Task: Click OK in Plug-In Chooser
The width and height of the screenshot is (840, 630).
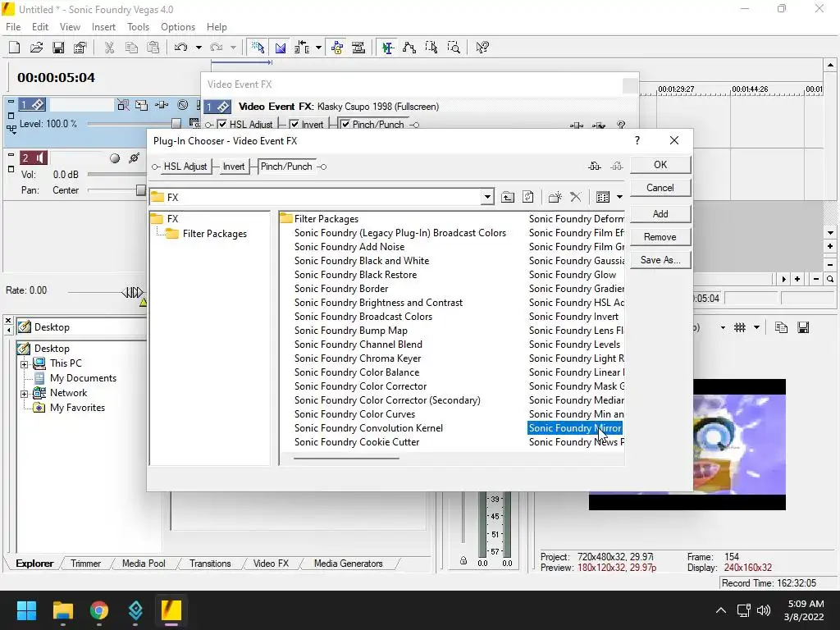Action: [x=660, y=165]
